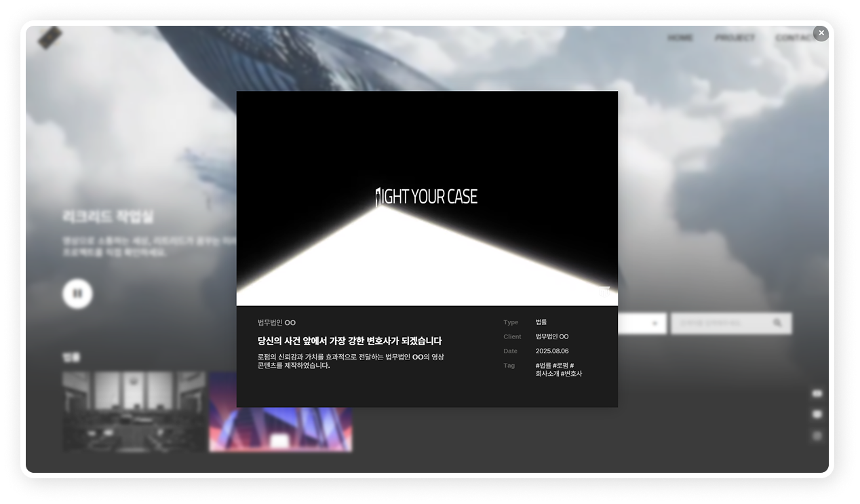Click the 2025.08.06 date value
This screenshot has width=860, height=504.
[552, 351]
